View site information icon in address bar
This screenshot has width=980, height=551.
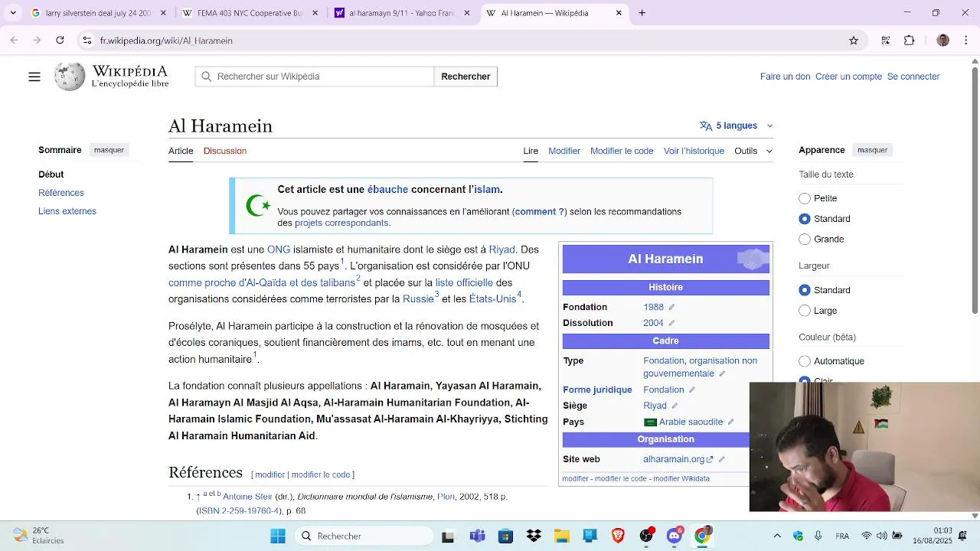click(x=87, y=41)
